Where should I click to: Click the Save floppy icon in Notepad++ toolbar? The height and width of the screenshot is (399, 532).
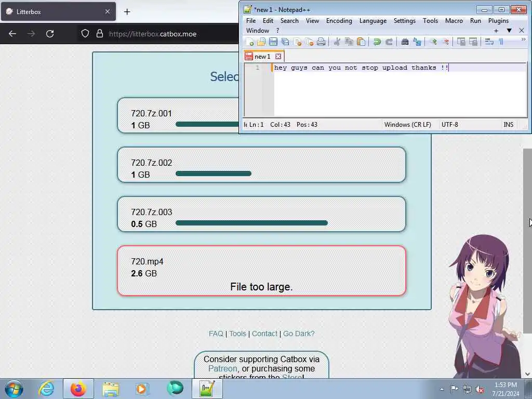click(x=273, y=42)
